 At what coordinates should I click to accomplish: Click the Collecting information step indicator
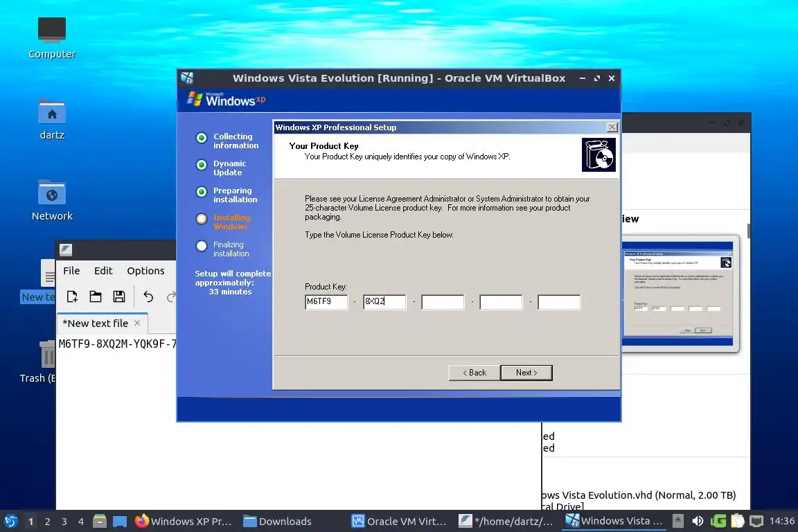coord(202,138)
